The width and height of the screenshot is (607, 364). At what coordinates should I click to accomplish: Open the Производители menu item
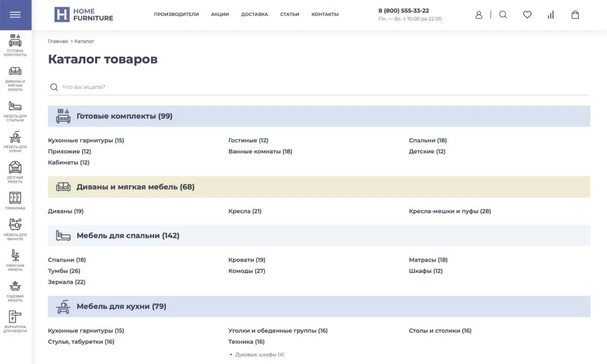click(176, 15)
